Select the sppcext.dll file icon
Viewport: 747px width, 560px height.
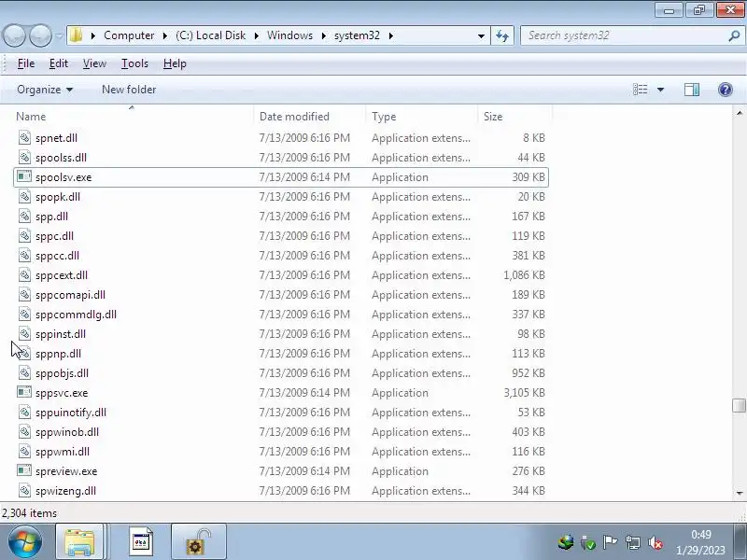click(25, 274)
